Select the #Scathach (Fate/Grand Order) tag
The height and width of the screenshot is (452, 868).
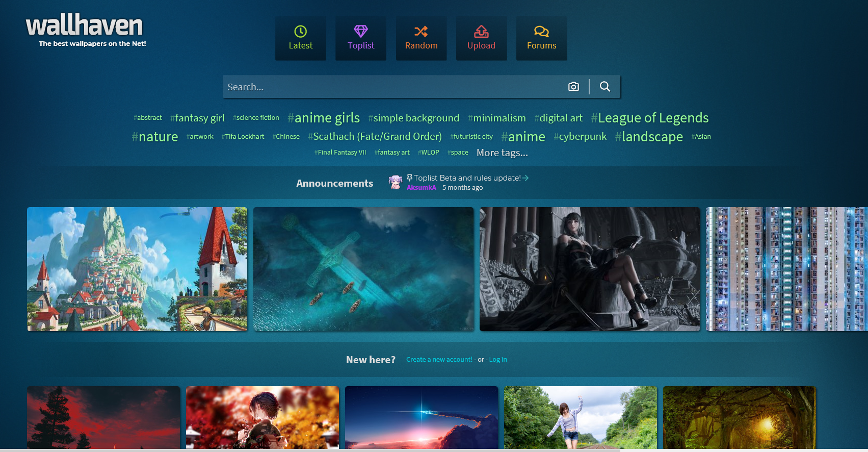coord(375,137)
